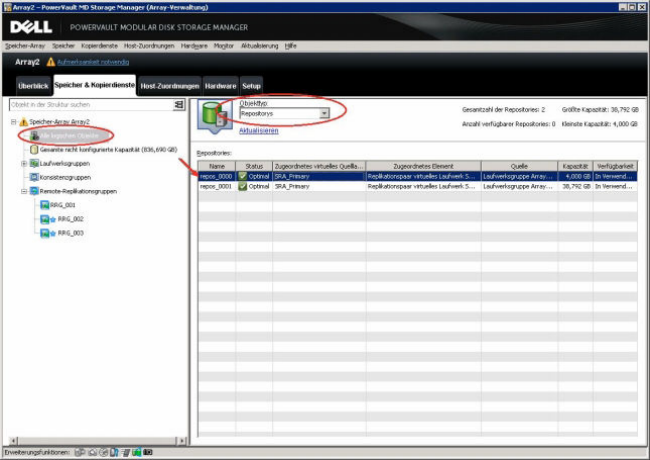Screen dimensions: 650x460
Task: Click the Replikationspaar cell in repos_0000 row
Action: coord(423,177)
